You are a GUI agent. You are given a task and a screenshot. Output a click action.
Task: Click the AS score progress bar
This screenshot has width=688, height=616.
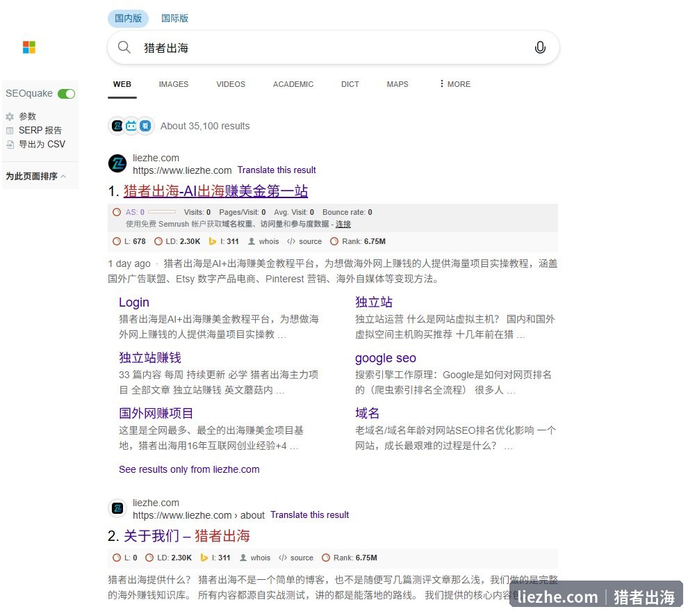coord(162,211)
